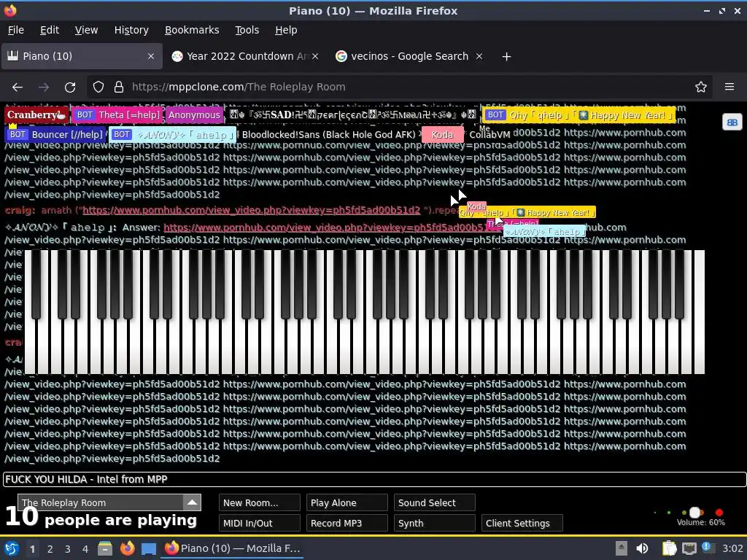Click the show desktop icon in taskbar

tap(149, 548)
